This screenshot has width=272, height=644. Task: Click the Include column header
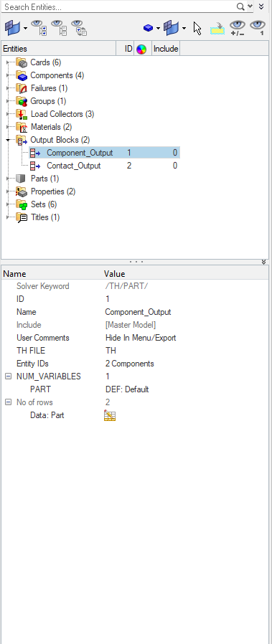(166, 49)
